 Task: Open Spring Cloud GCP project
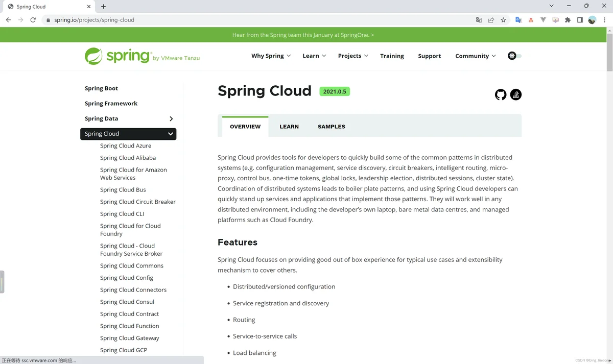(x=124, y=350)
